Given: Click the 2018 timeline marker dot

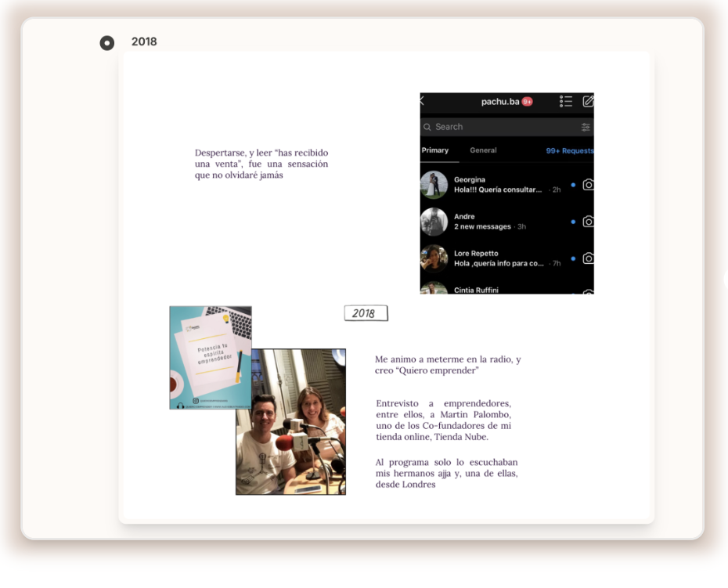Looking at the screenshot, I should pos(107,43).
